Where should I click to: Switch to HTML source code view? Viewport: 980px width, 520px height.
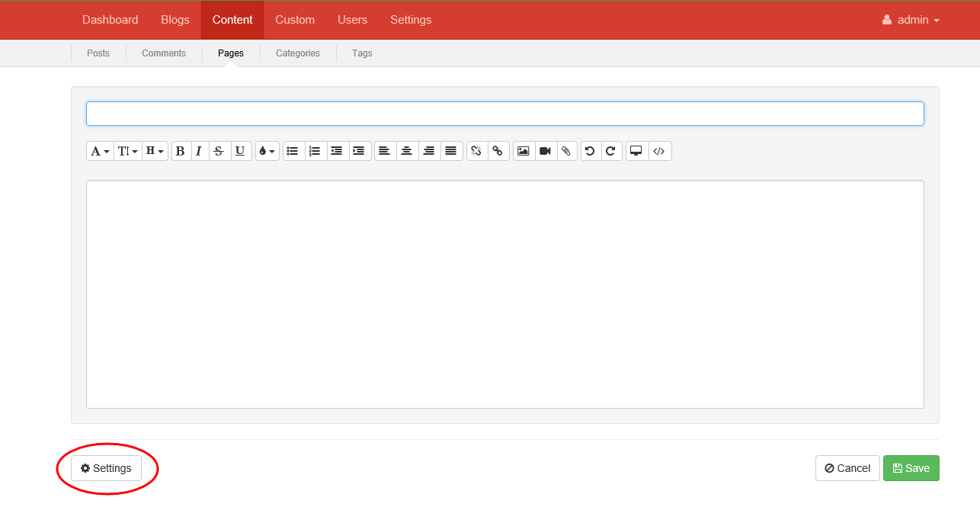(x=659, y=151)
